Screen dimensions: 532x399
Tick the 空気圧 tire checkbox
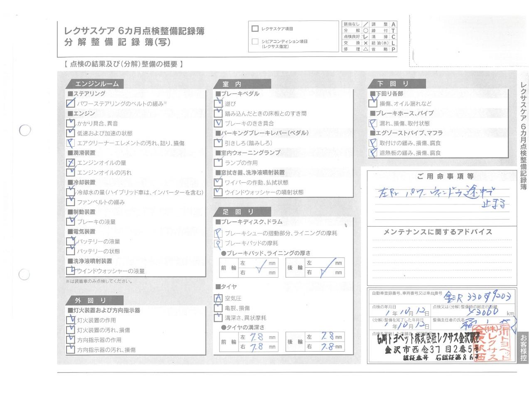pos(218,298)
